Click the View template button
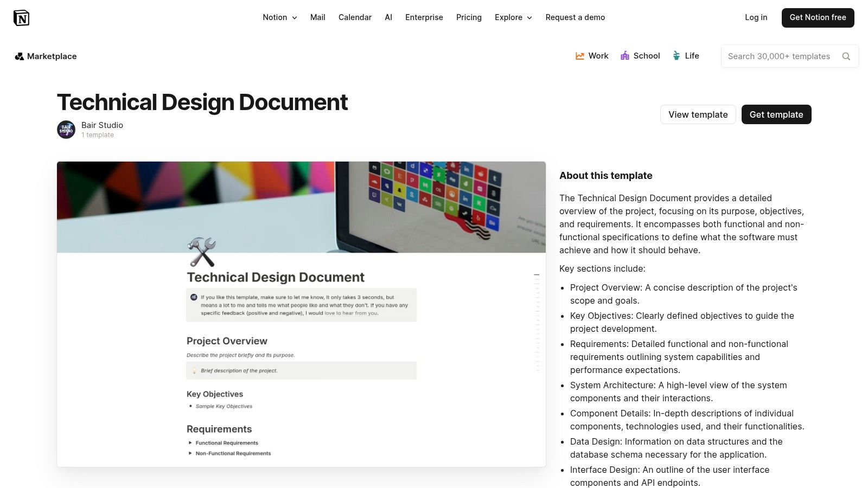The height and width of the screenshot is (488, 868). (x=698, y=114)
